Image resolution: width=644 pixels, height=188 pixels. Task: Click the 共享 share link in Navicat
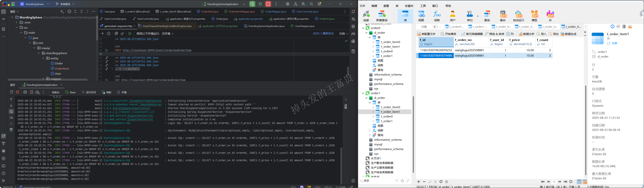pos(612,43)
